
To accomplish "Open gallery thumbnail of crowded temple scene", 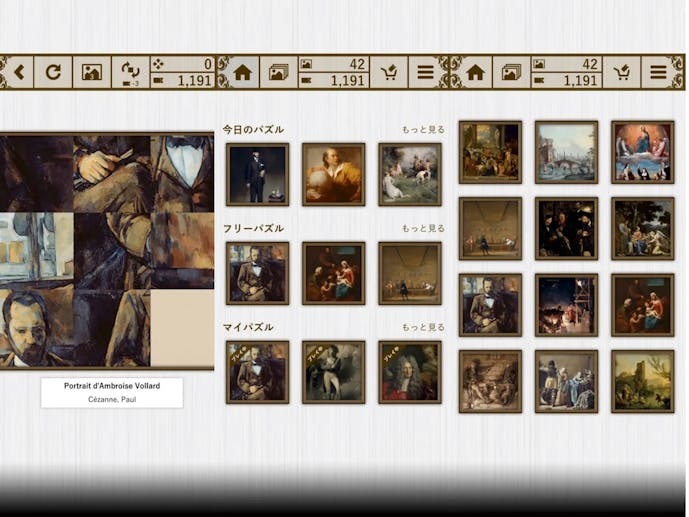I will pyautogui.click(x=490, y=152).
